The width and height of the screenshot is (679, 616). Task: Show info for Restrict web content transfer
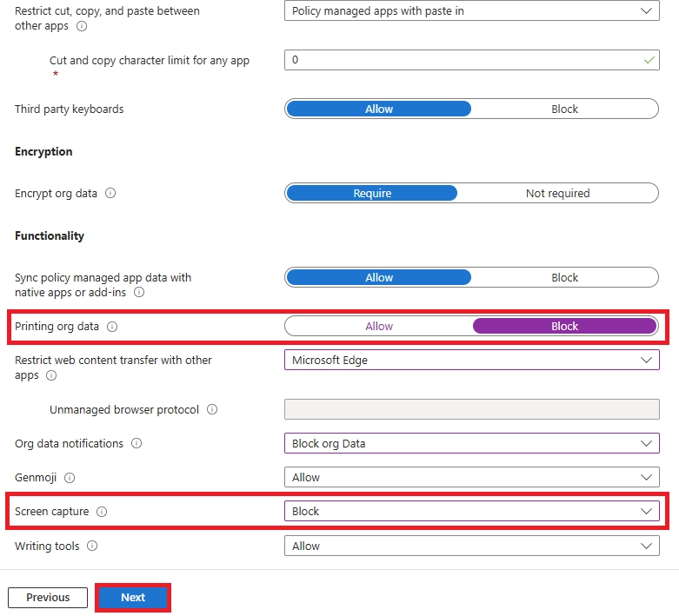pyautogui.click(x=51, y=375)
